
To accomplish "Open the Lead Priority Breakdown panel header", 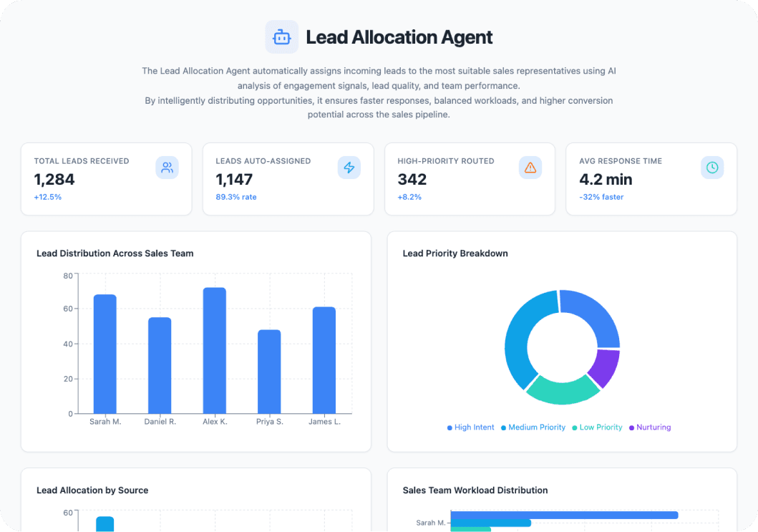I will point(455,253).
